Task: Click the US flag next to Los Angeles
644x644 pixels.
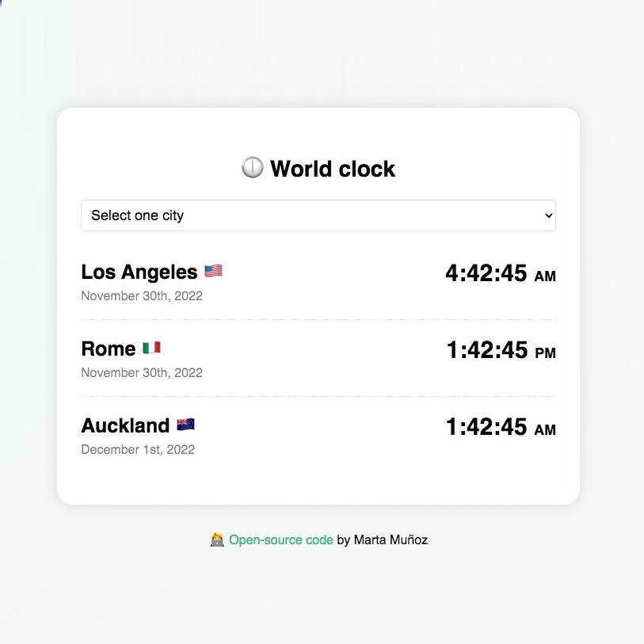Action: click(213, 271)
